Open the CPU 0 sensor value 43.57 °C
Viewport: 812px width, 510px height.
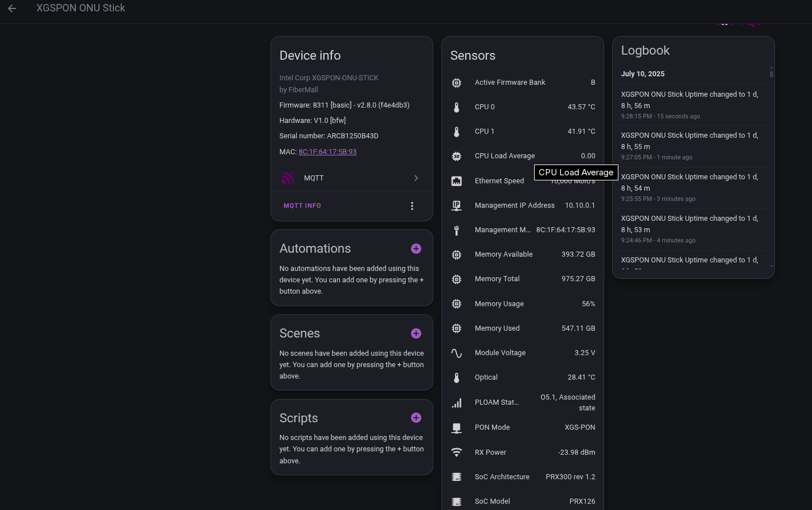581,107
